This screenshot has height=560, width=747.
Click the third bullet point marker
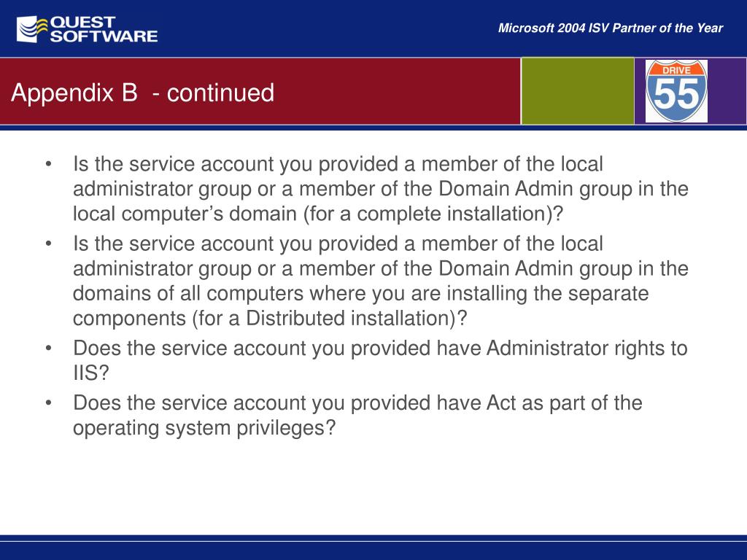tap(48, 348)
